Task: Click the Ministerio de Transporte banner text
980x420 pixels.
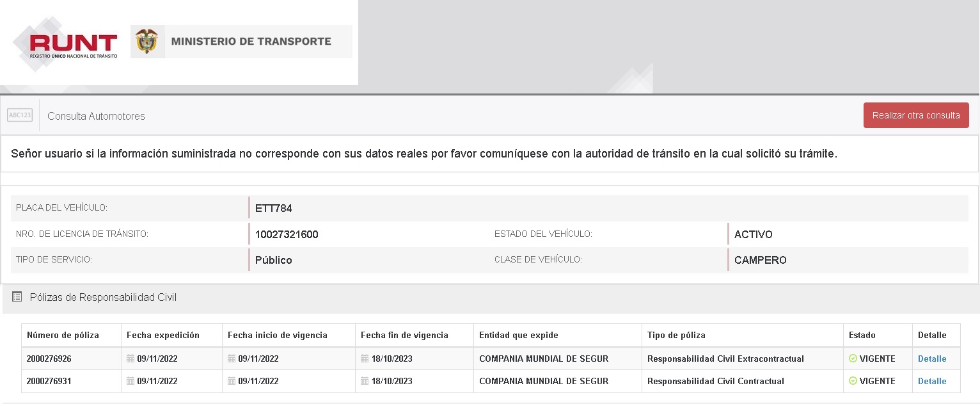Action: pyautogui.click(x=251, y=42)
